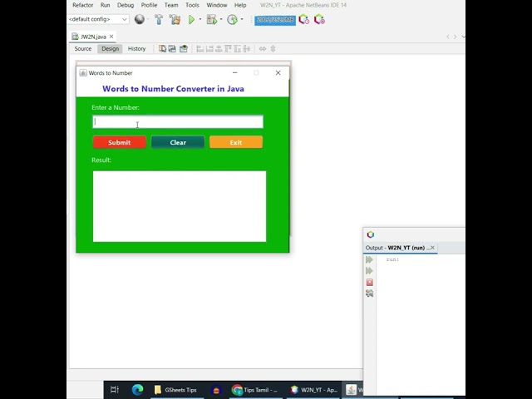
Task: Open Tips Tamil Chrome window on the taskbar
Action: click(255, 390)
